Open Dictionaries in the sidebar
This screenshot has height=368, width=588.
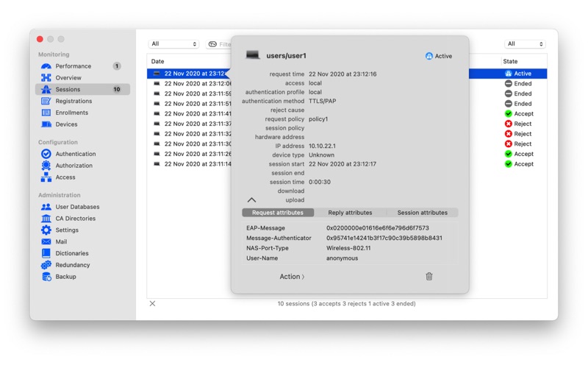click(71, 253)
